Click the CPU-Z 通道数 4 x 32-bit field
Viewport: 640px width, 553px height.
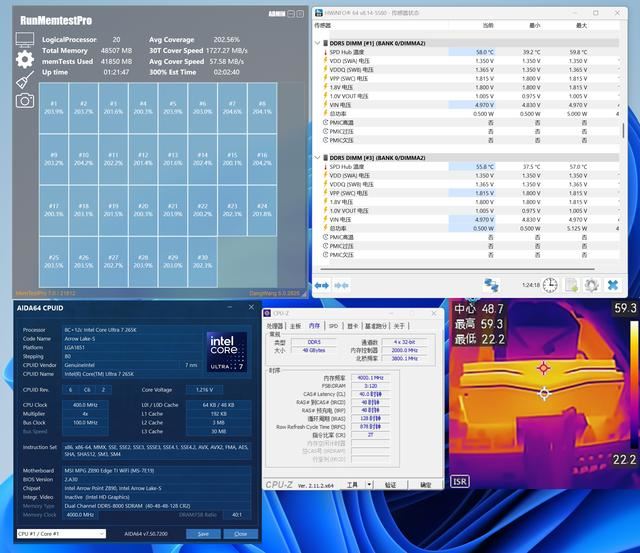coord(404,342)
